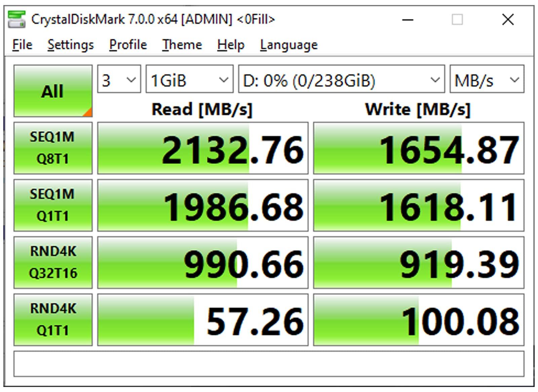Screen dimensions: 538x392
Task: Open the Help menu
Action: (231, 45)
